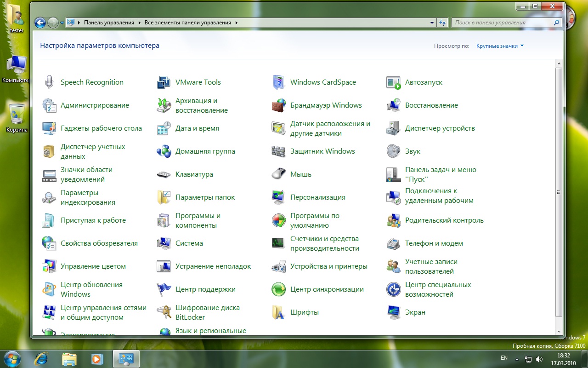Click the Start button on taskbar
Screen dimensions: 588x368
[x=12, y=358]
